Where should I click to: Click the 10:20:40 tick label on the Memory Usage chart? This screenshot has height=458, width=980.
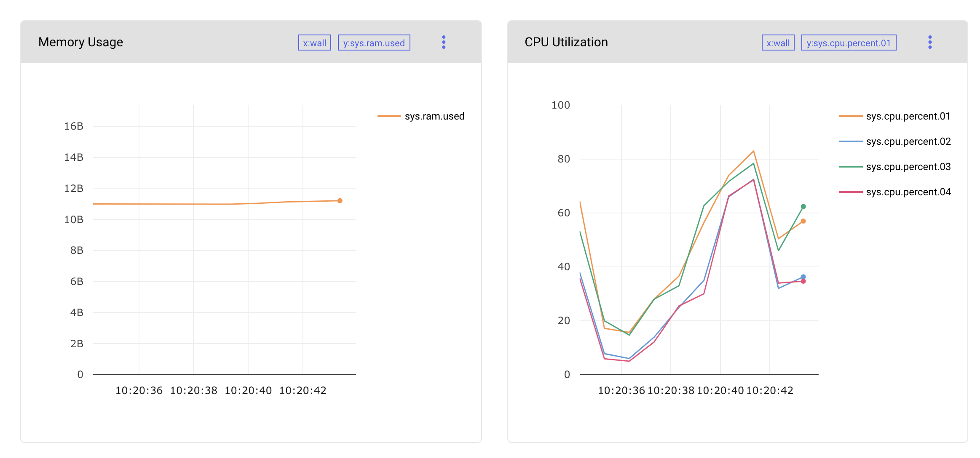(x=248, y=391)
